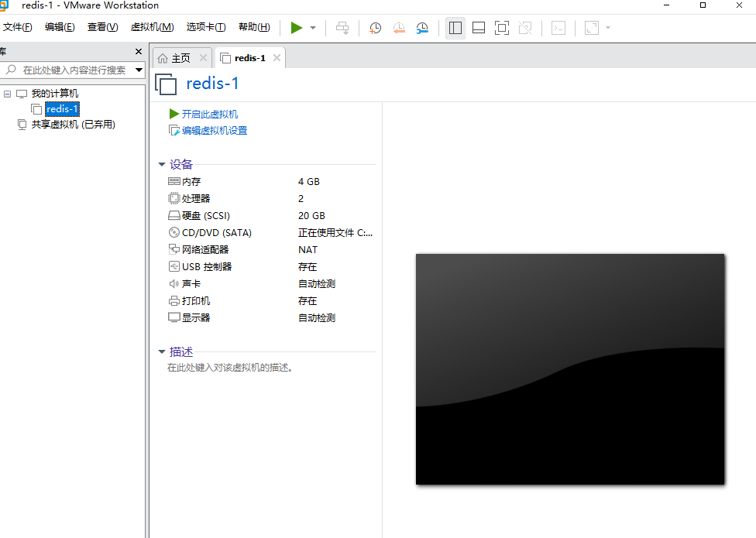Collapse the 描述 section
756x538 pixels.
pyautogui.click(x=162, y=351)
